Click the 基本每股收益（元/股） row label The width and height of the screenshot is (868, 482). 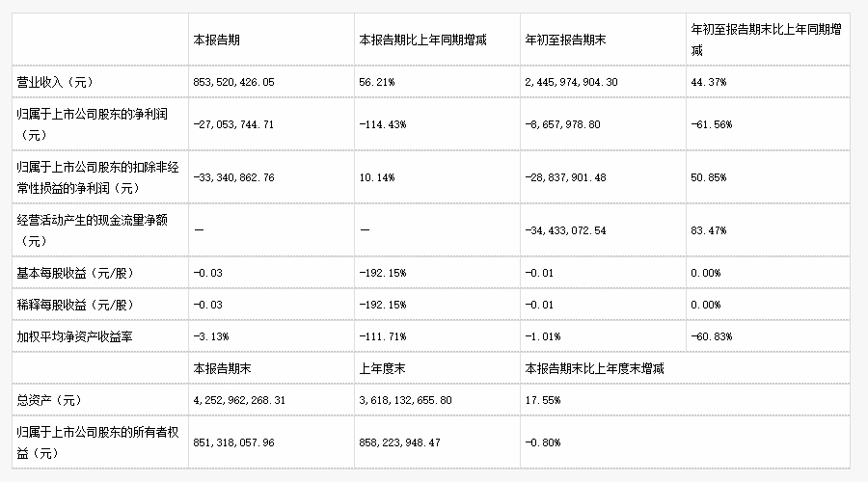(x=73, y=273)
